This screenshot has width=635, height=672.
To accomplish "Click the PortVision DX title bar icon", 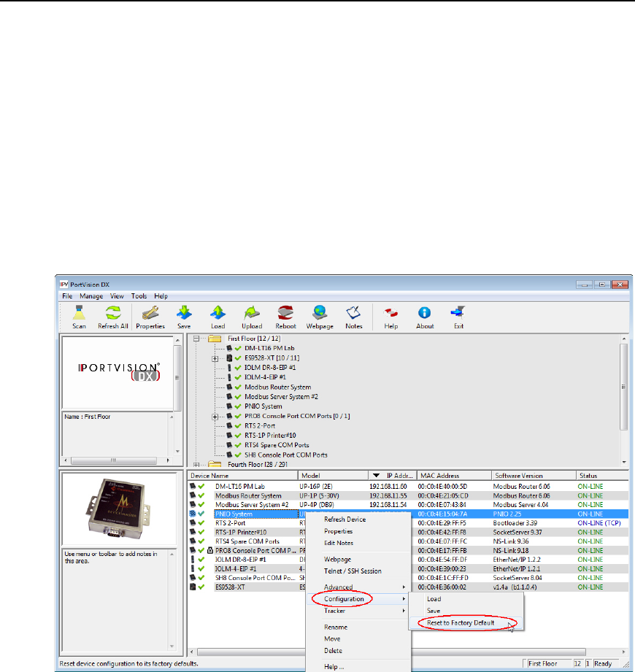I will pyautogui.click(x=64, y=284).
